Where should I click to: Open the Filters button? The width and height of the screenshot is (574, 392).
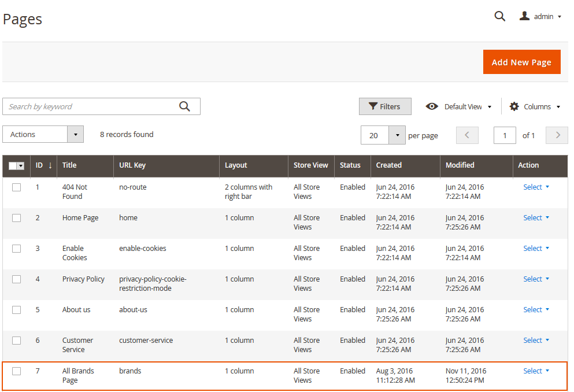click(x=385, y=106)
